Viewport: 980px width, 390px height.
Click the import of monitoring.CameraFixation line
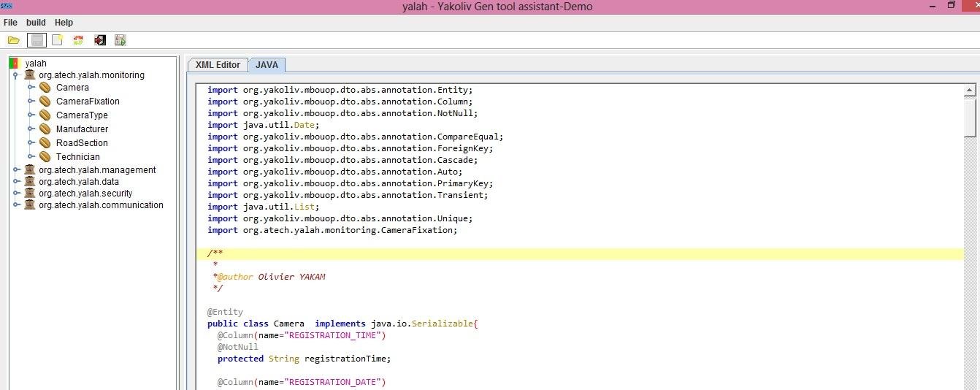332,230
